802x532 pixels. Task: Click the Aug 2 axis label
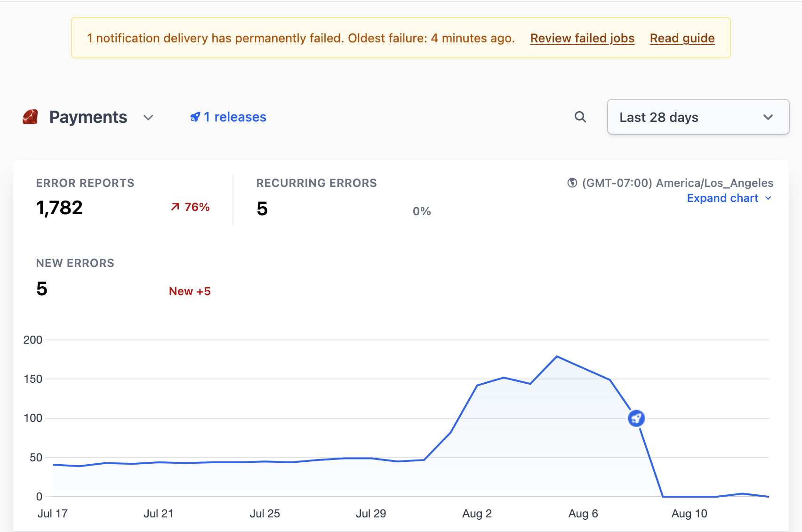point(477,514)
